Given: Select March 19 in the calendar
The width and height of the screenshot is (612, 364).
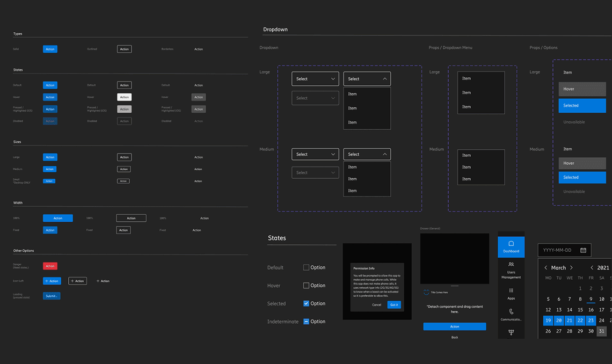Looking at the screenshot, I should pos(548,321).
